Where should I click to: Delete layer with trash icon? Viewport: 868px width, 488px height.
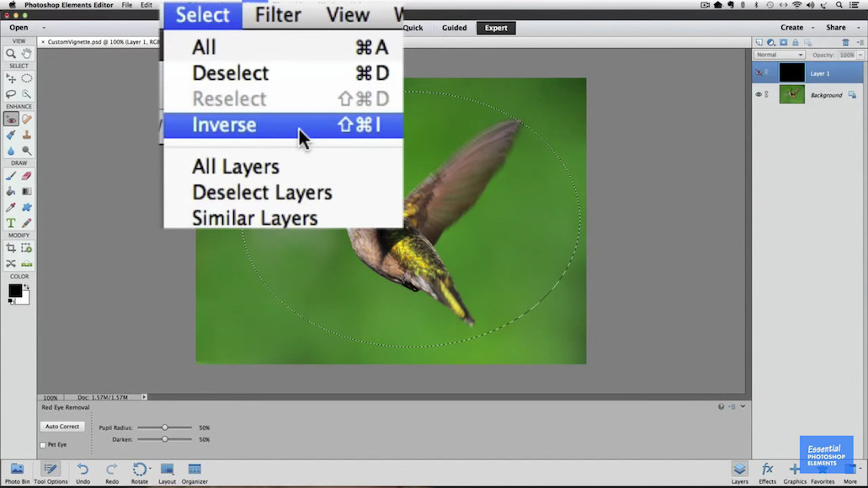point(845,43)
